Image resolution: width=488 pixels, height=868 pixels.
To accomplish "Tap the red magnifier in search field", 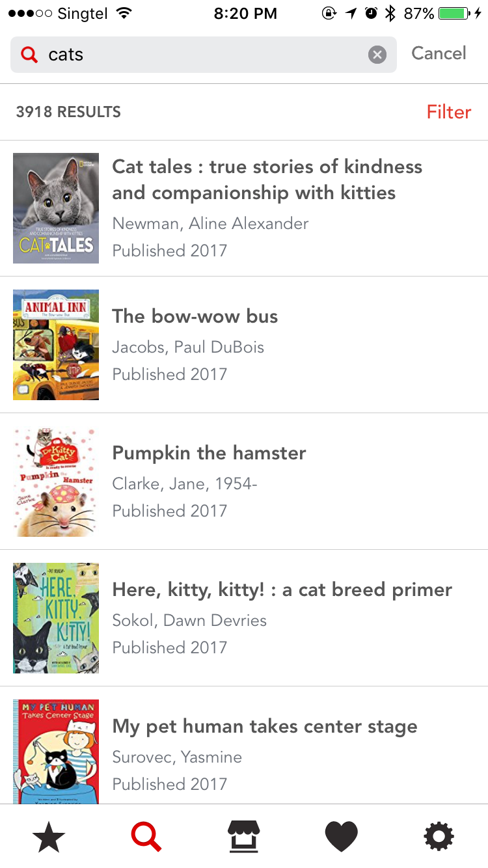I will coord(29,55).
